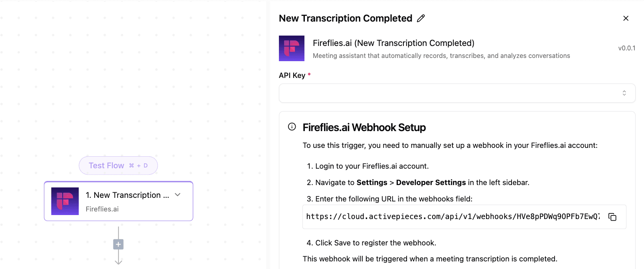Click the Fireflies.ai logo in the panel header
This screenshot has width=644, height=269.
pyautogui.click(x=292, y=48)
